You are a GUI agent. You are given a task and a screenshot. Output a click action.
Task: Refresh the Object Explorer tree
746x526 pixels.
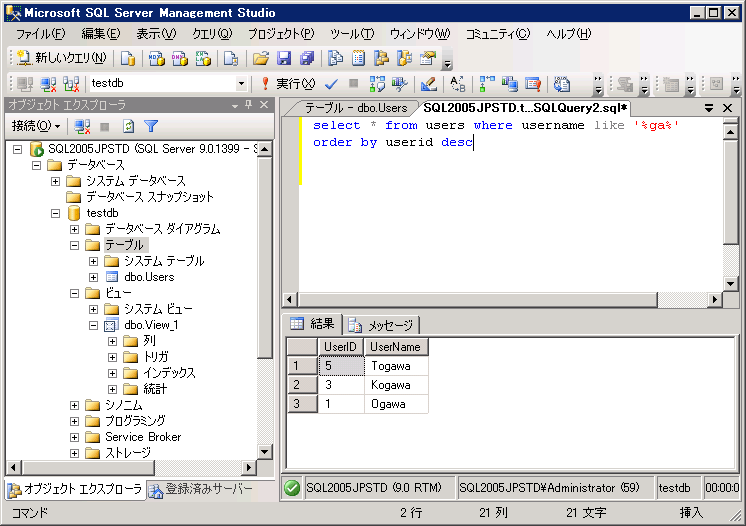coord(128,126)
